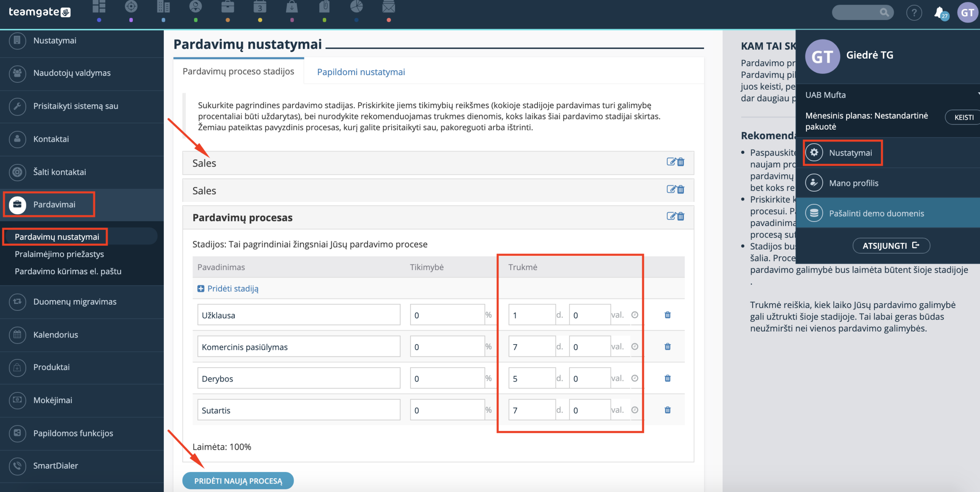Click the teamgate logo
Screen dimensions: 980x492
pyautogui.click(x=40, y=12)
